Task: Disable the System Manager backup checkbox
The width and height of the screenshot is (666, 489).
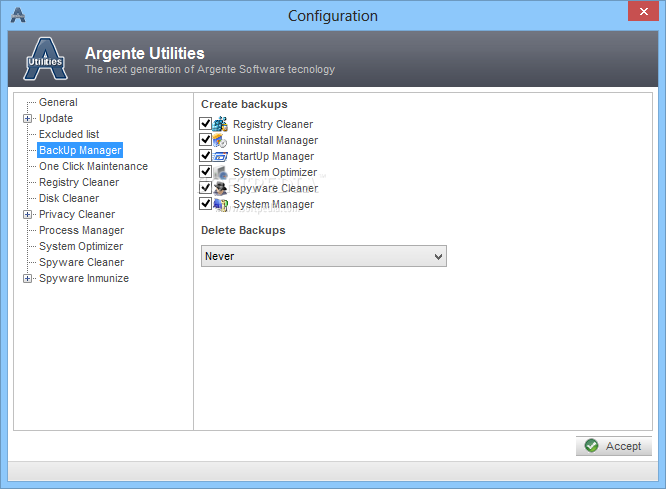Action: point(206,204)
